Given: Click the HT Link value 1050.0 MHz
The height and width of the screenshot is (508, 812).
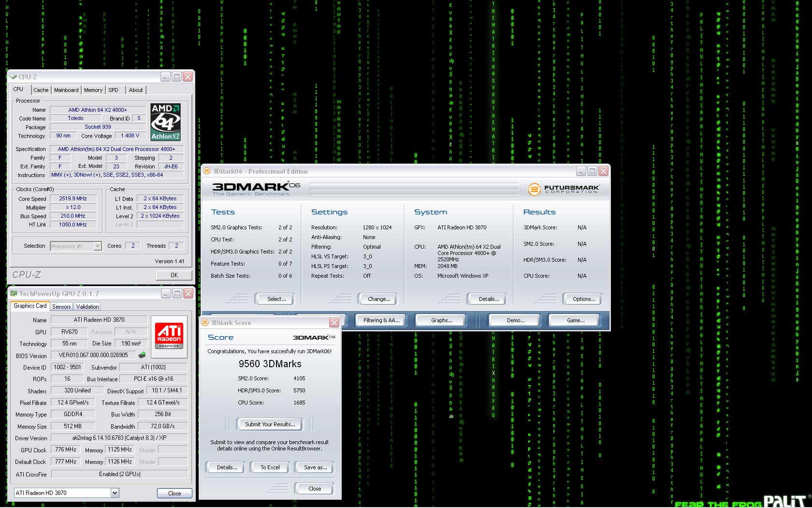Looking at the screenshot, I should pos(73,224).
